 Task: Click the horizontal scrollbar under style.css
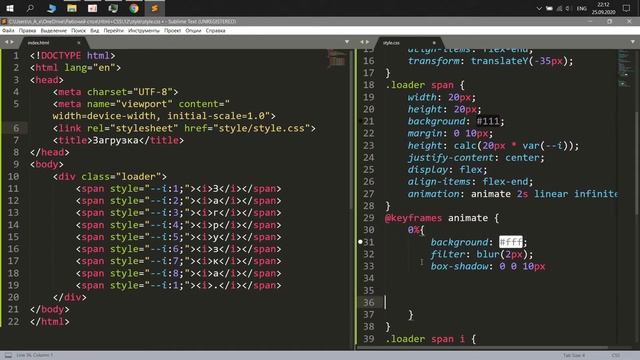click(482, 348)
